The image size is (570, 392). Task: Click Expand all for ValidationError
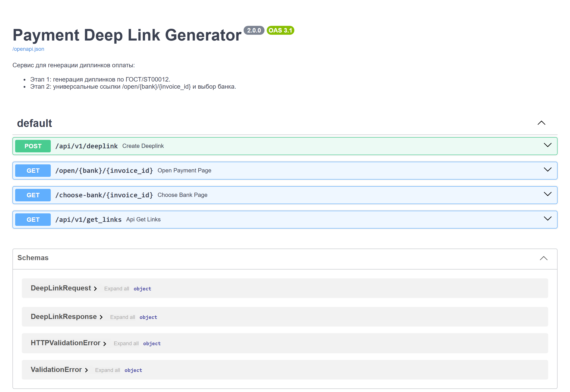coord(108,370)
